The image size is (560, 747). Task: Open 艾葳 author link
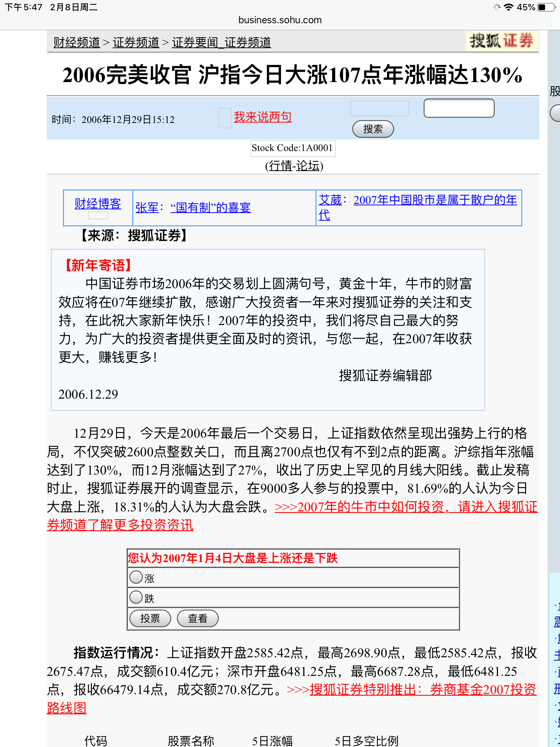[x=330, y=200]
